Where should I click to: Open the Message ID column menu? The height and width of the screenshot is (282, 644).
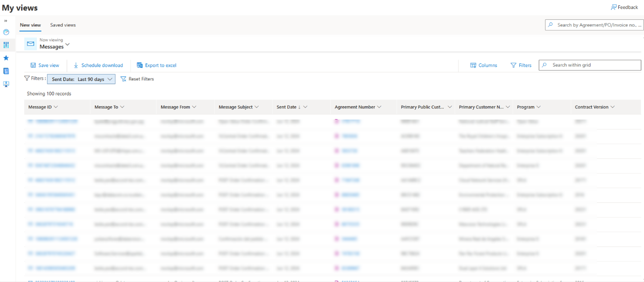click(x=56, y=107)
